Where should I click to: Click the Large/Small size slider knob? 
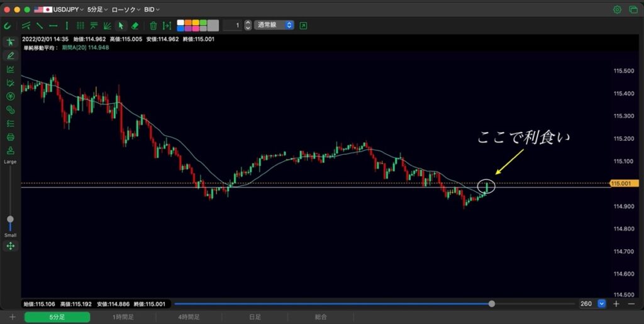(10, 220)
